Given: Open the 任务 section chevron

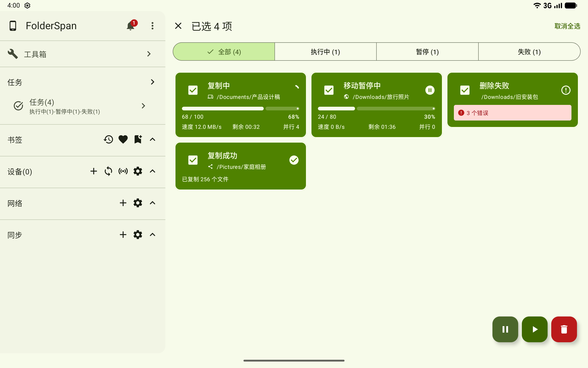Looking at the screenshot, I should point(152,82).
